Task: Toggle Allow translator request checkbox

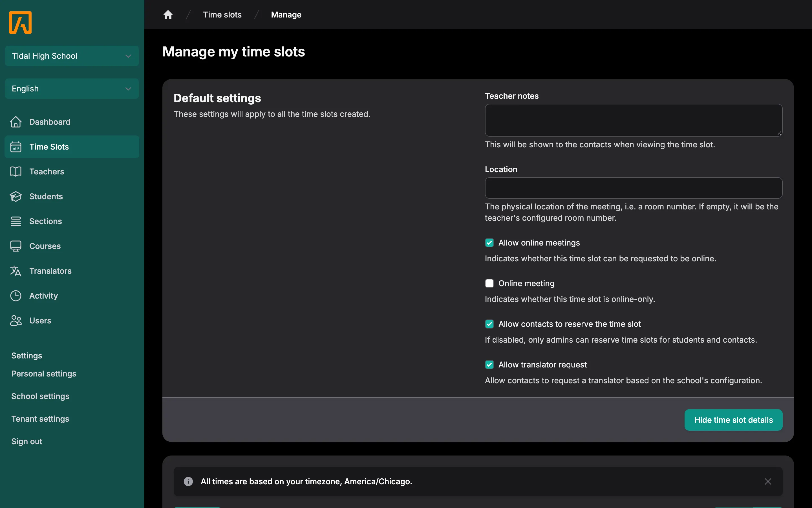Action: (489, 365)
